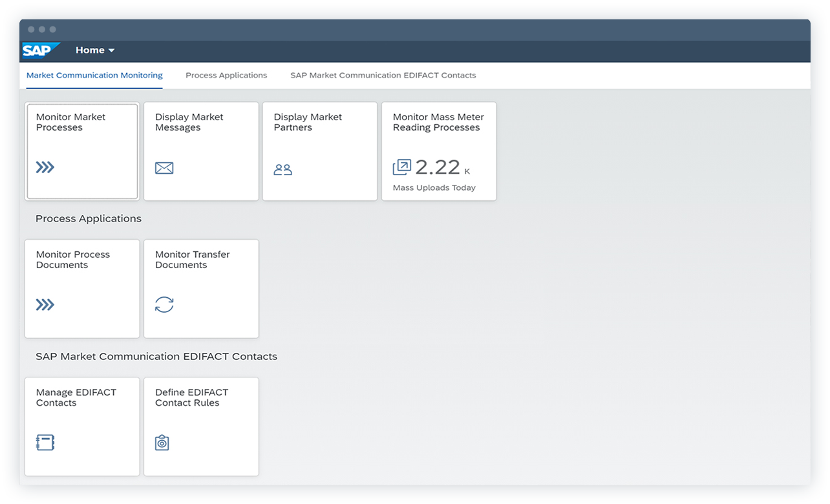Viewport: 830px width, 504px height.
Task: Click the target icon on Define EDIFACT Contact Rules
Action: coord(162,443)
